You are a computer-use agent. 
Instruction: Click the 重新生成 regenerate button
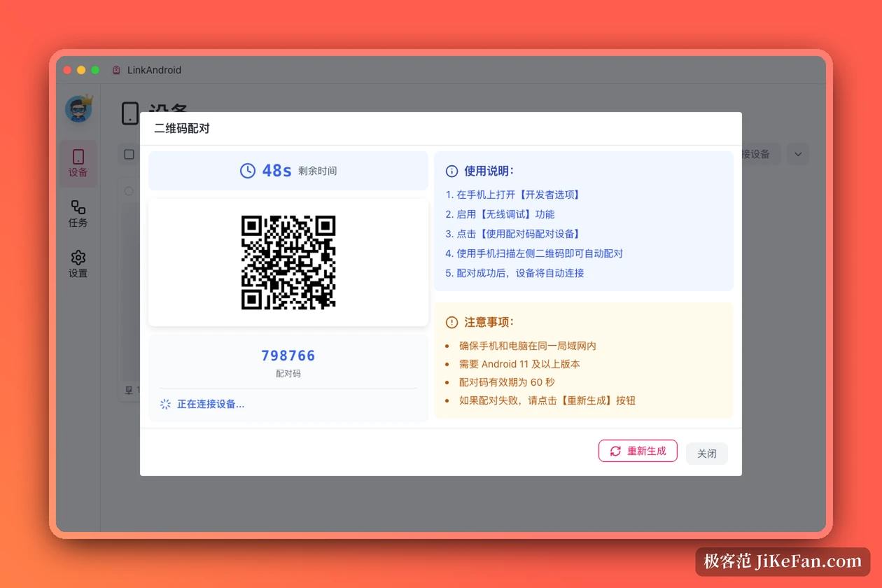click(638, 451)
